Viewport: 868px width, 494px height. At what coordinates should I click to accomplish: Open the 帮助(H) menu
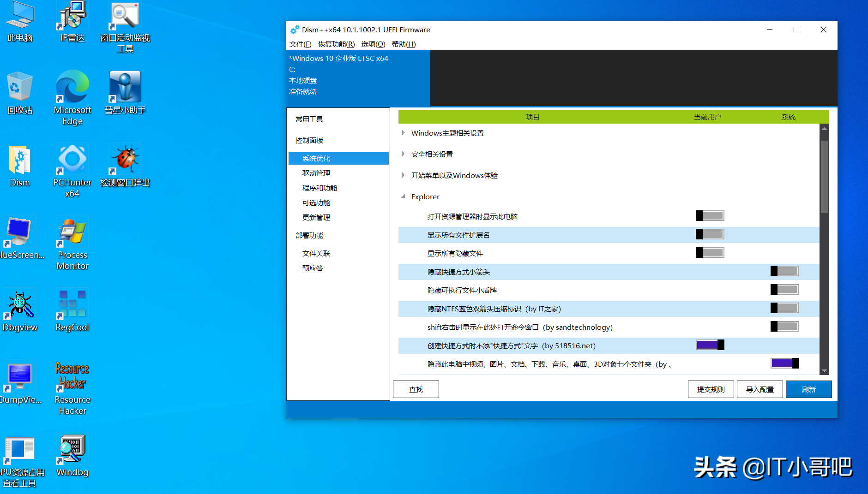tap(404, 44)
